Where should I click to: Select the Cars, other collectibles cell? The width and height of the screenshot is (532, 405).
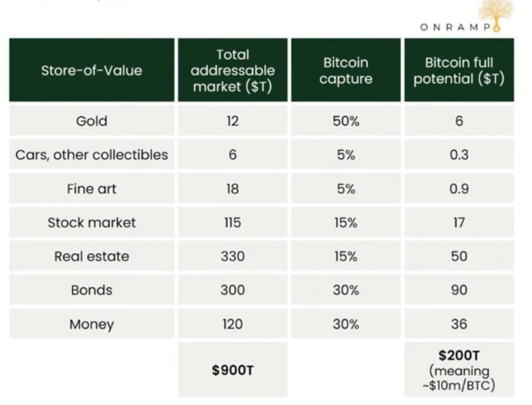[x=91, y=155]
